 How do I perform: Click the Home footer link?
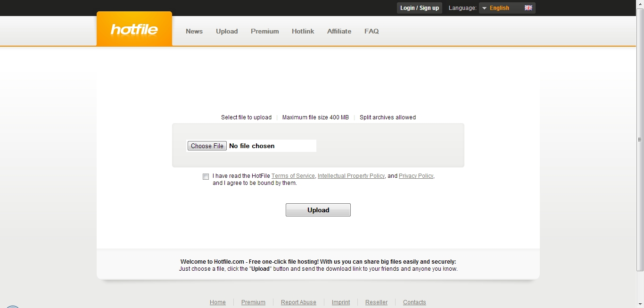[x=218, y=302]
